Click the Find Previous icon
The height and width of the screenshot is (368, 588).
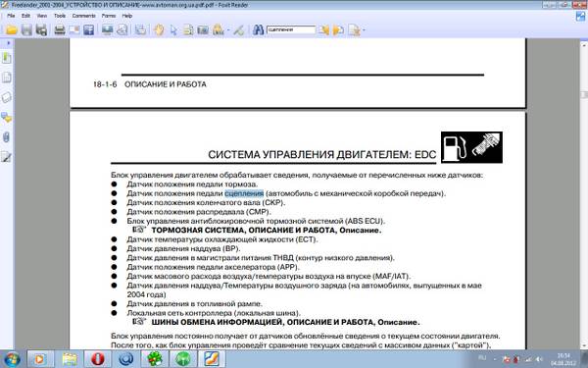[x=323, y=30]
